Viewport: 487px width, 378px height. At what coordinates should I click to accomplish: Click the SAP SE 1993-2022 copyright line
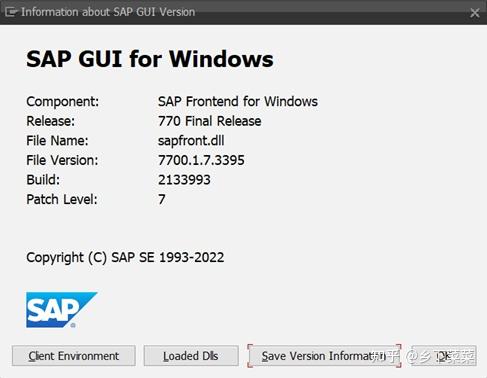coord(125,258)
